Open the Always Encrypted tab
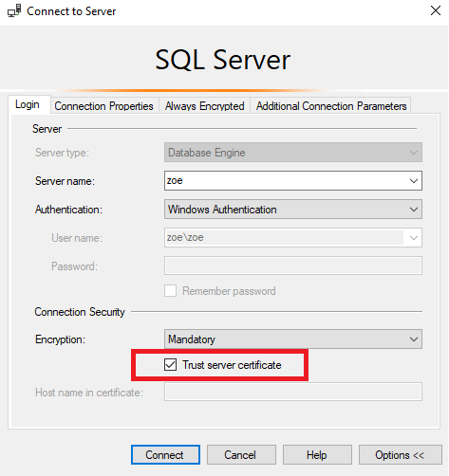This screenshot has width=449, height=476. (204, 106)
